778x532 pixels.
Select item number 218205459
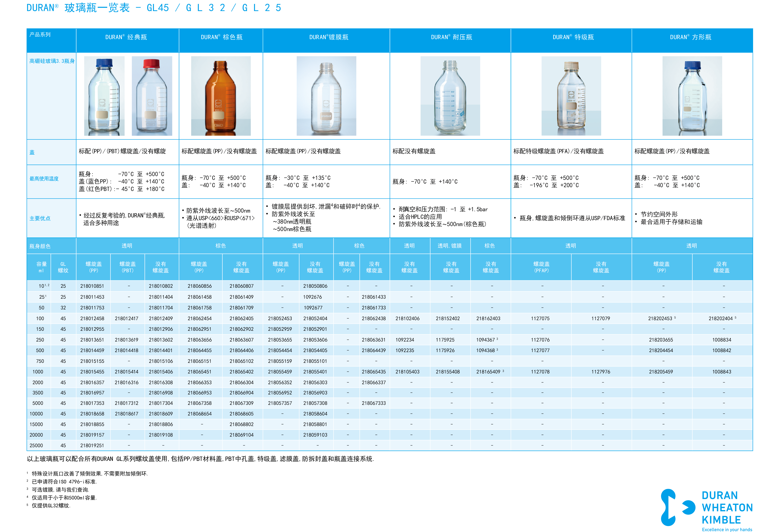pyautogui.click(x=661, y=372)
